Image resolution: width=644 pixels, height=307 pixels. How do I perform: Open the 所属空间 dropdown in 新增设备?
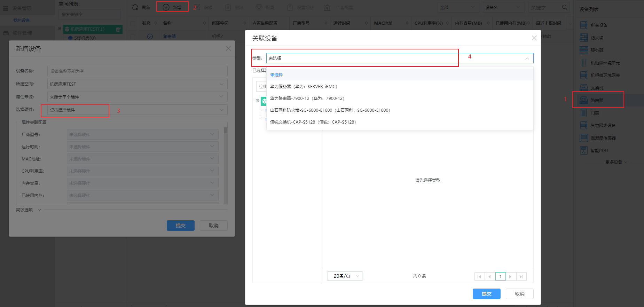pyautogui.click(x=137, y=84)
